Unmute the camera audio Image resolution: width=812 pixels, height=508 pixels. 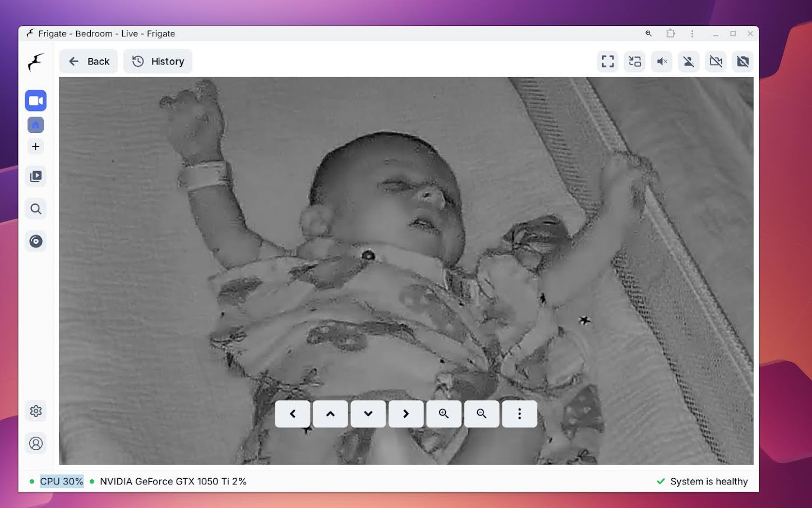[x=662, y=62]
